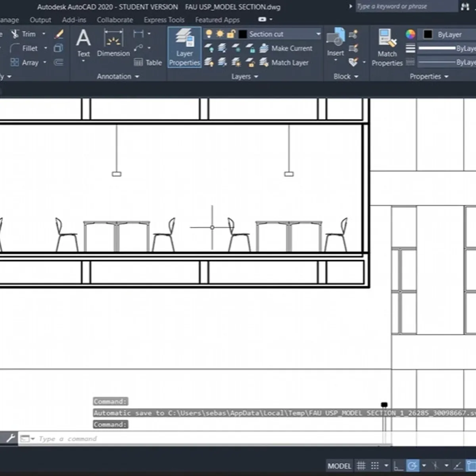Toggle Polar Tracking in the status bar
Screen dimensions: 476x476
coord(413,465)
